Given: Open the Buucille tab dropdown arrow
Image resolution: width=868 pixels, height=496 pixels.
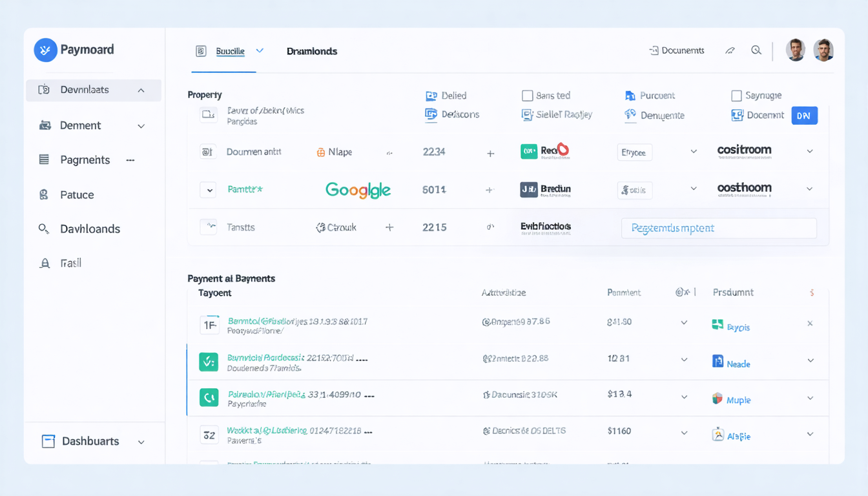Looking at the screenshot, I should [260, 50].
